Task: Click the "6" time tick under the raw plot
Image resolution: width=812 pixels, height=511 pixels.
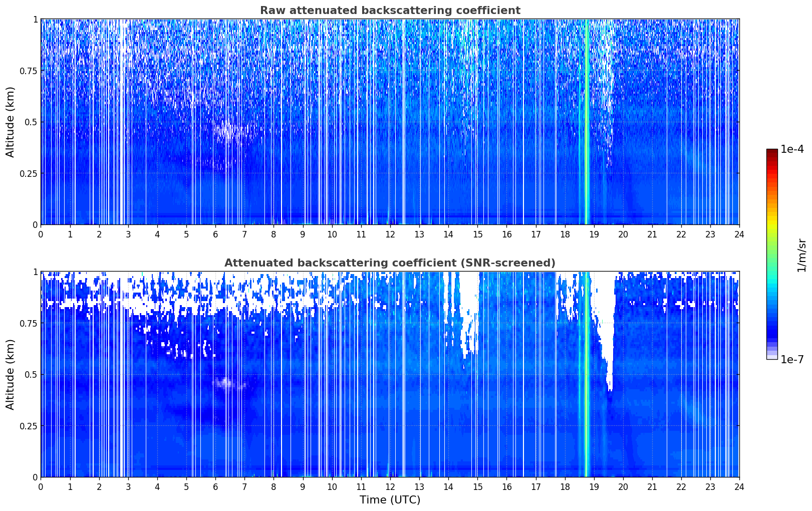Action: [215, 234]
